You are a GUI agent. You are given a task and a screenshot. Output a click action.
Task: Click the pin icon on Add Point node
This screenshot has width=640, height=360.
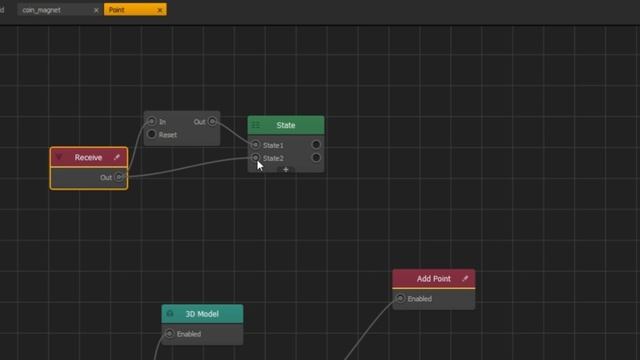[465, 278]
